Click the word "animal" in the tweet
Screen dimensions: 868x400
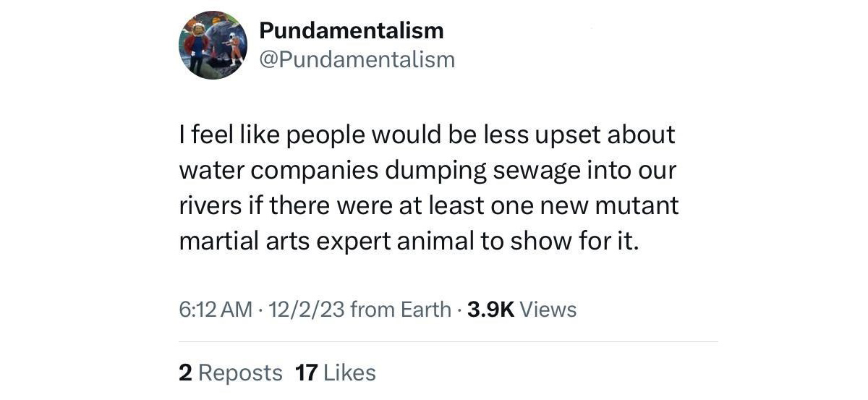435,241
